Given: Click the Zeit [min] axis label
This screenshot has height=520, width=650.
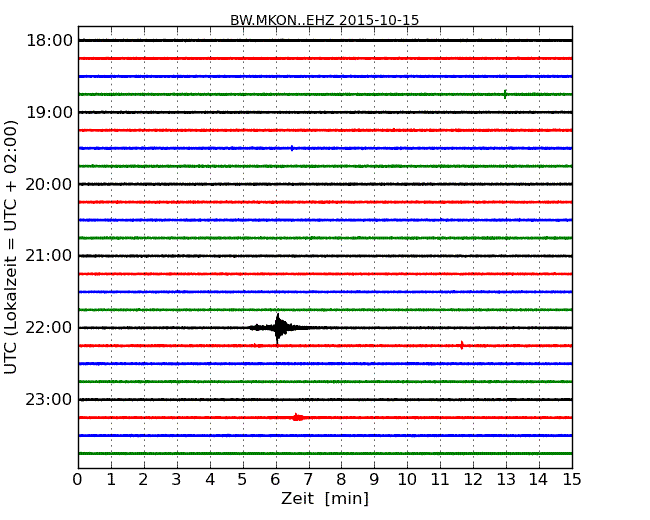Looking at the screenshot, I should 325,498.
